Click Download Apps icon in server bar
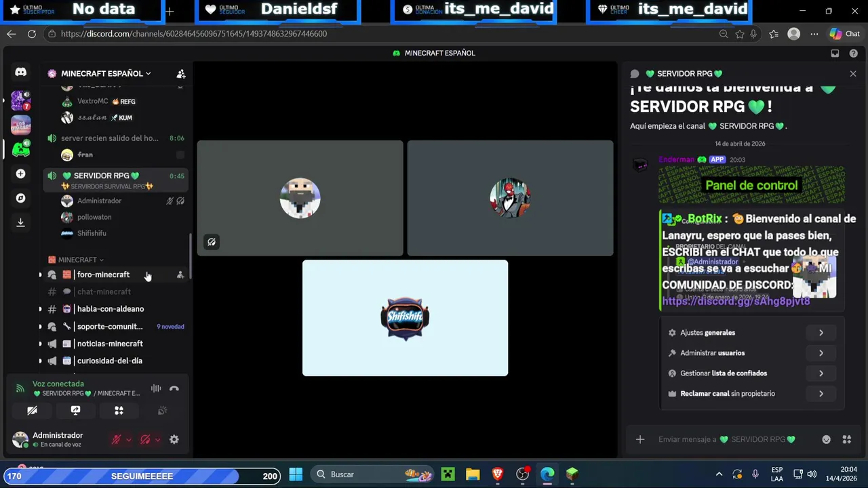This screenshot has width=868, height=488. pos(21,222)
